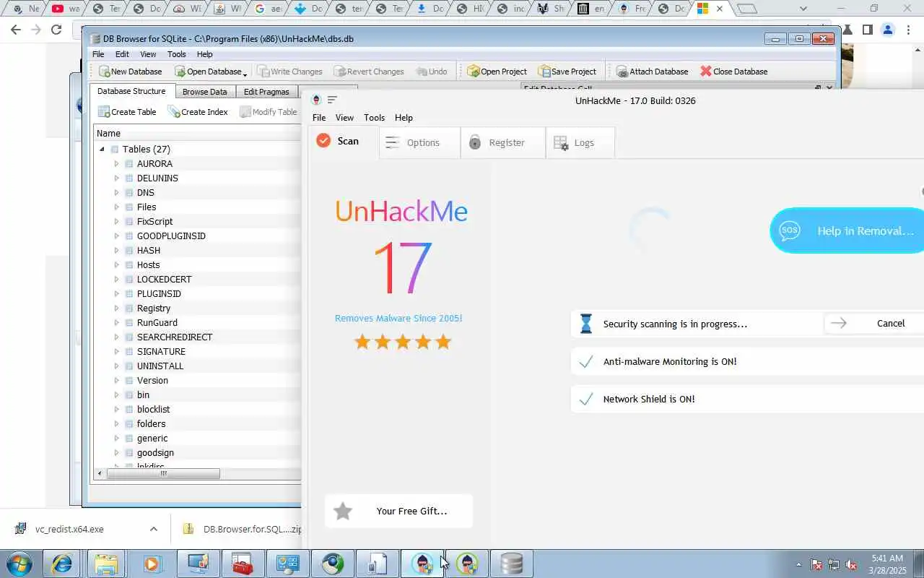Open UnHackMe File menu
The width and height of the screenshot is (924, 578).
click(319, 118)
